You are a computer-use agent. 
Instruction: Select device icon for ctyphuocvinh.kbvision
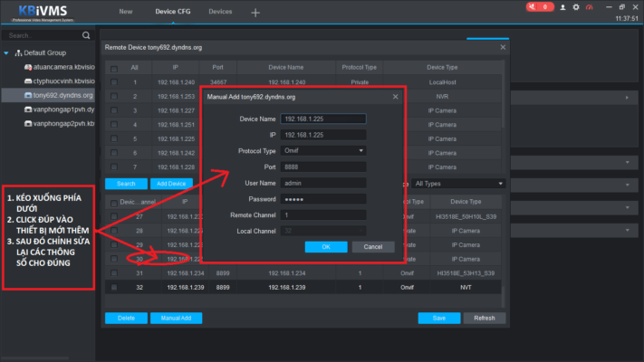(28, 81)
